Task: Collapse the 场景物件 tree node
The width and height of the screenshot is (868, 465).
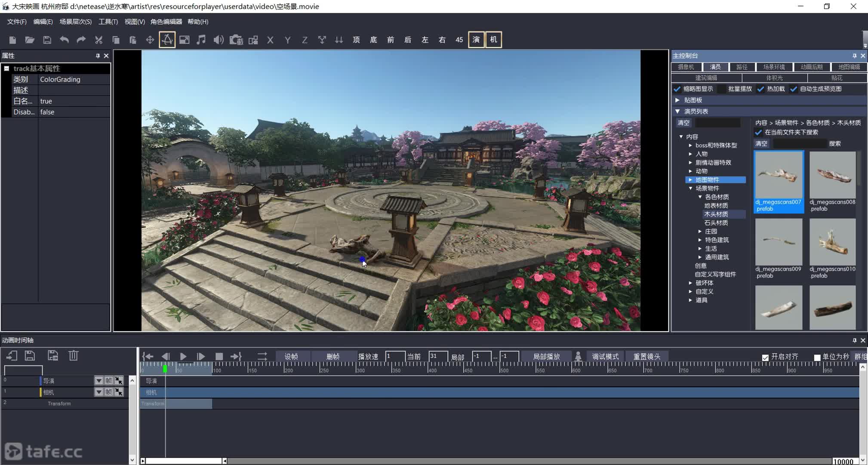Action: tap(690, 188)
